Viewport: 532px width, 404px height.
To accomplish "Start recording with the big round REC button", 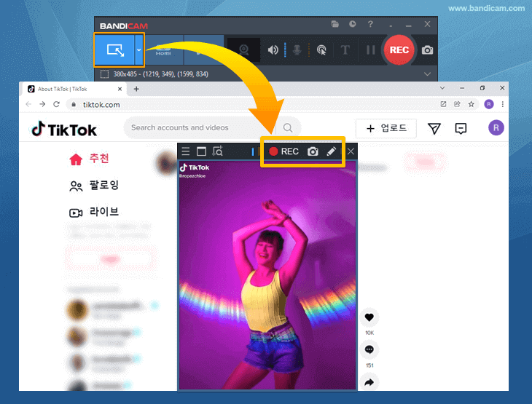I will pos(399,49).
